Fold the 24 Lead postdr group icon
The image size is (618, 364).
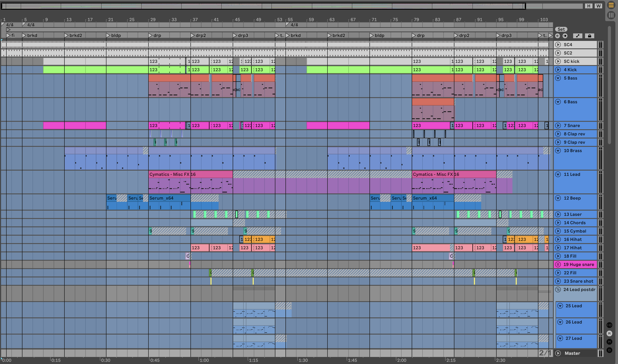click(558, 289)
